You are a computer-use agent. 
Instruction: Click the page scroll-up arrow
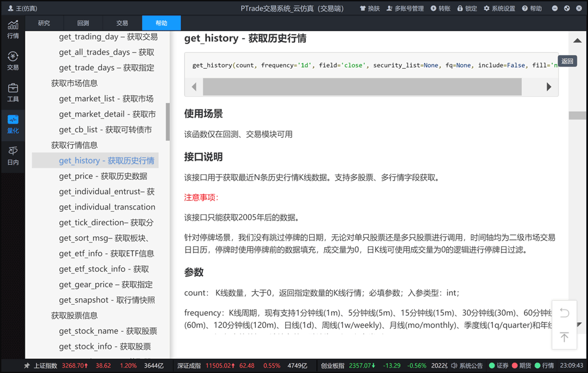(577, 41)
